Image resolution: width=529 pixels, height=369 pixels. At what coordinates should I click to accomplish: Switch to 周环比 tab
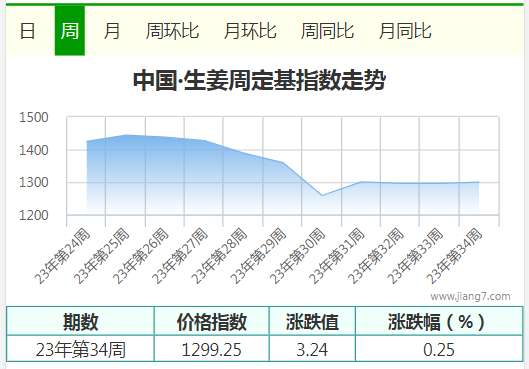(x=172, y=31)
